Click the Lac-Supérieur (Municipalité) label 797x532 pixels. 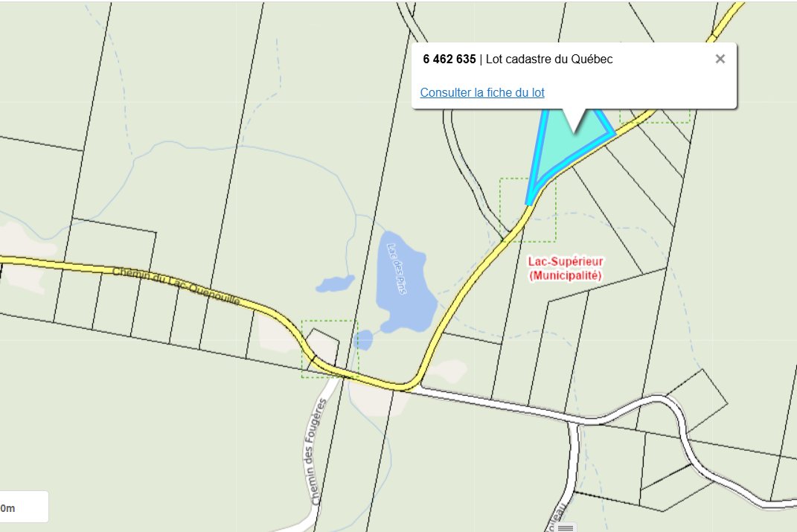566,269
